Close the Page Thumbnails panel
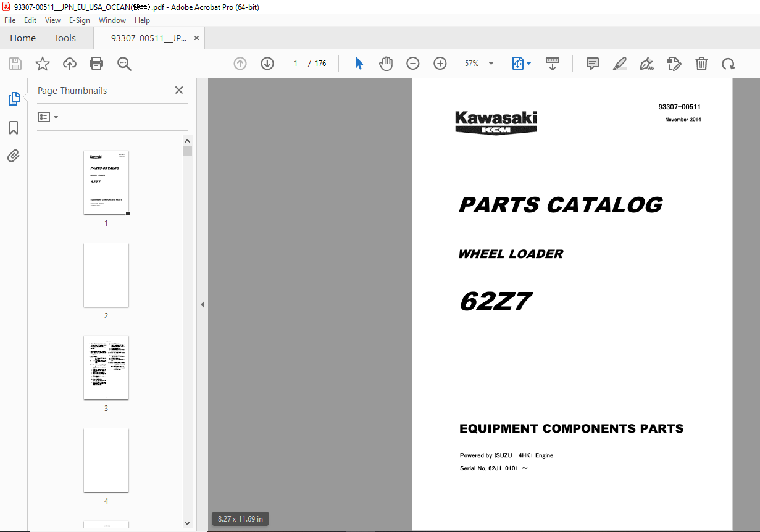 [x=179, y=90]
